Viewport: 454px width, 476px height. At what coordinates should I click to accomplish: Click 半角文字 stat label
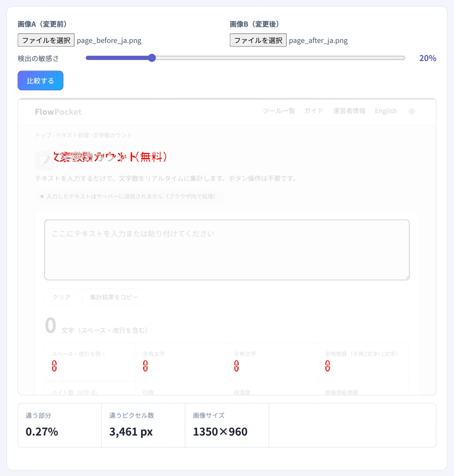point(245,354)
